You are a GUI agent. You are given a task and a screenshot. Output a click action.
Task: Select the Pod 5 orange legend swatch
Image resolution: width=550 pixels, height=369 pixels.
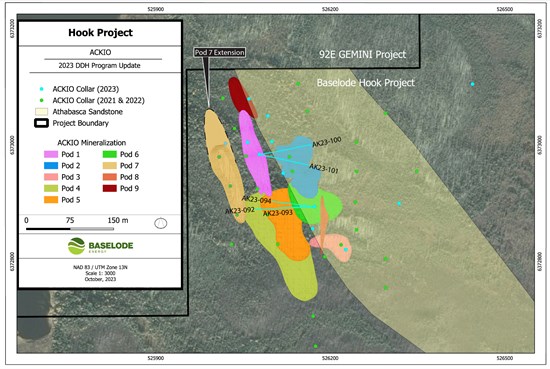51,200
